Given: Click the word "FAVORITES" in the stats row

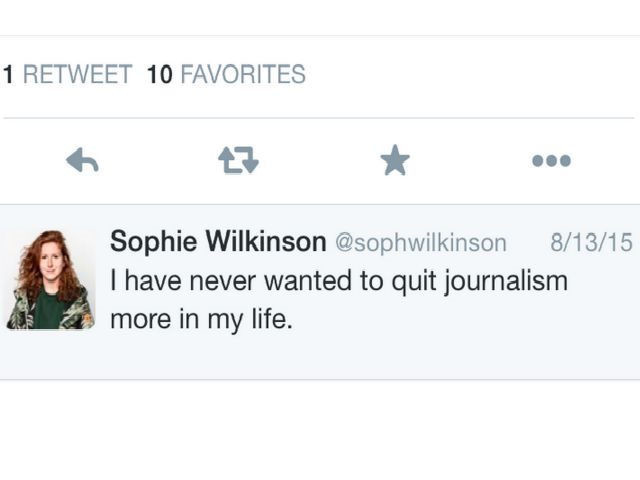Looking at the screenshot, I should click(x=243, y=75).
